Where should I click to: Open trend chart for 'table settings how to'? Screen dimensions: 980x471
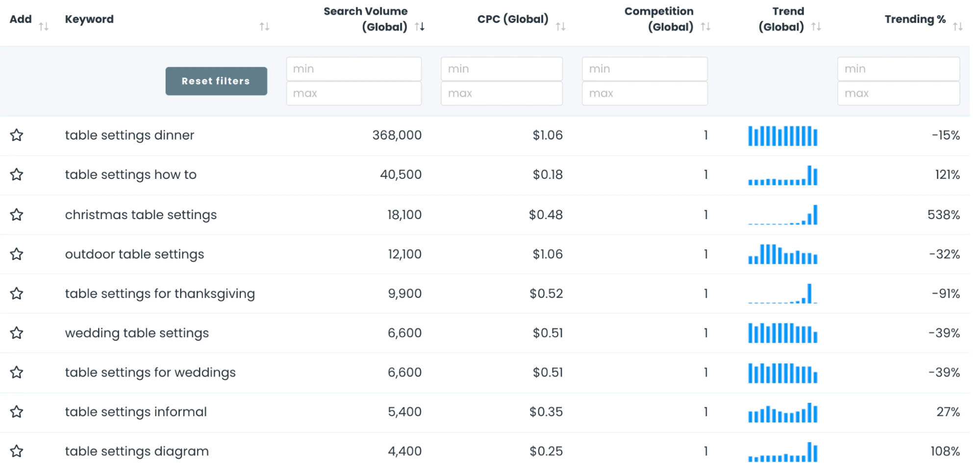(782, 175)
